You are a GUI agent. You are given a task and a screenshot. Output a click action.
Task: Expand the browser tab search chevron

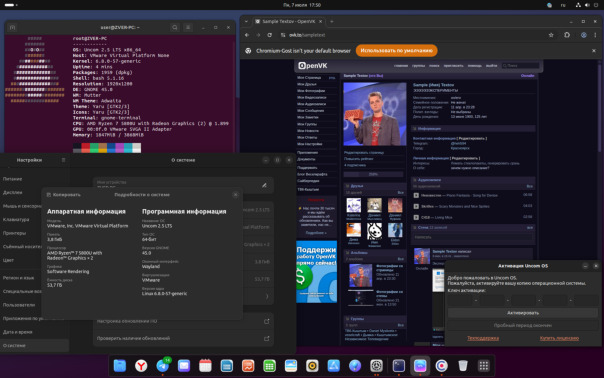pos(246,22)
